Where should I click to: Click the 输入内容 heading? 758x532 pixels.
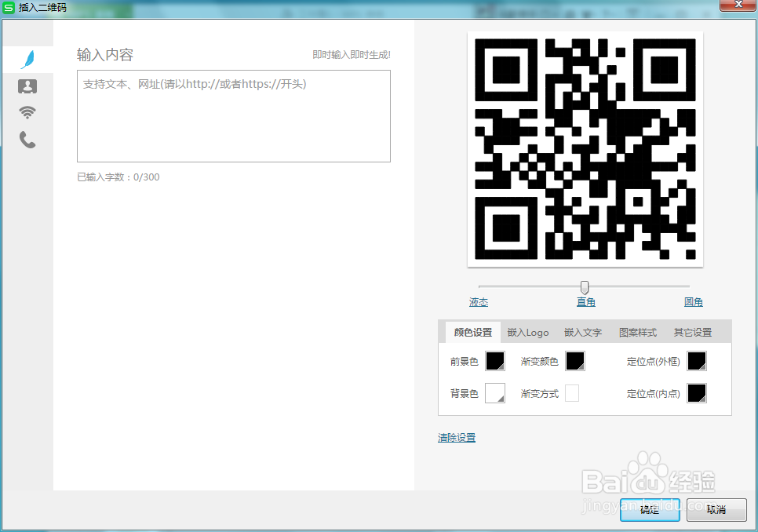click(105, 55)
